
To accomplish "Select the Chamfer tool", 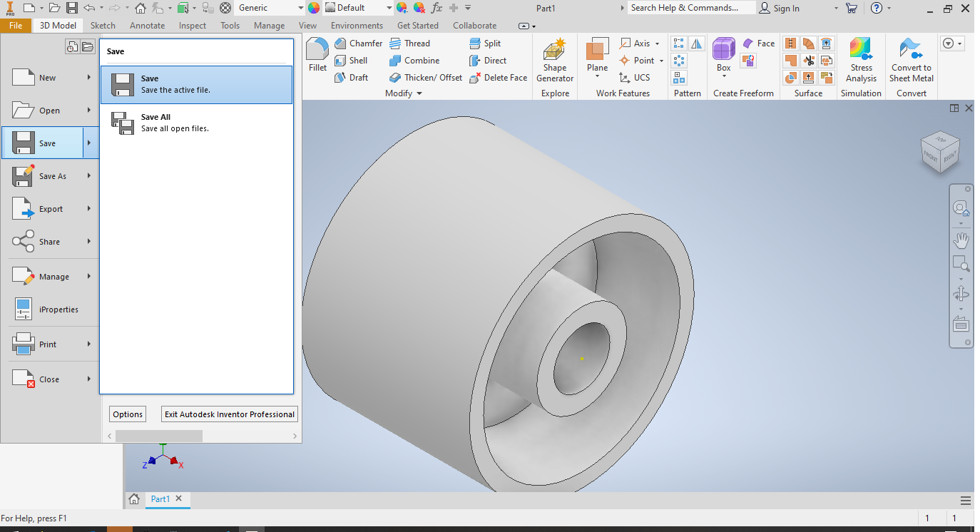I will click(x=358, y=44).
